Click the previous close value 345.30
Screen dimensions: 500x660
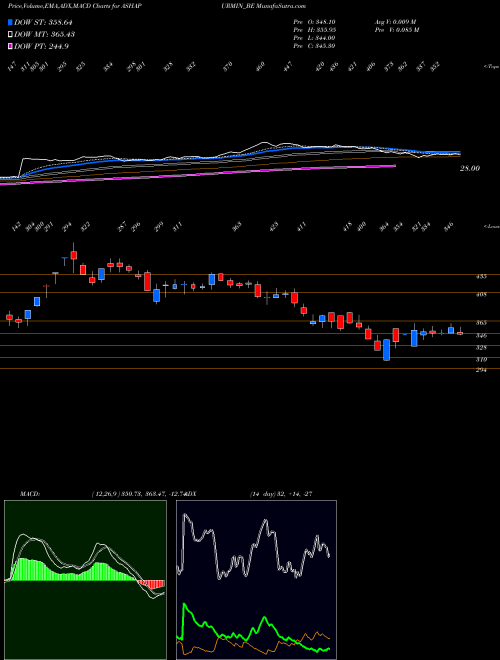[323, 45]
